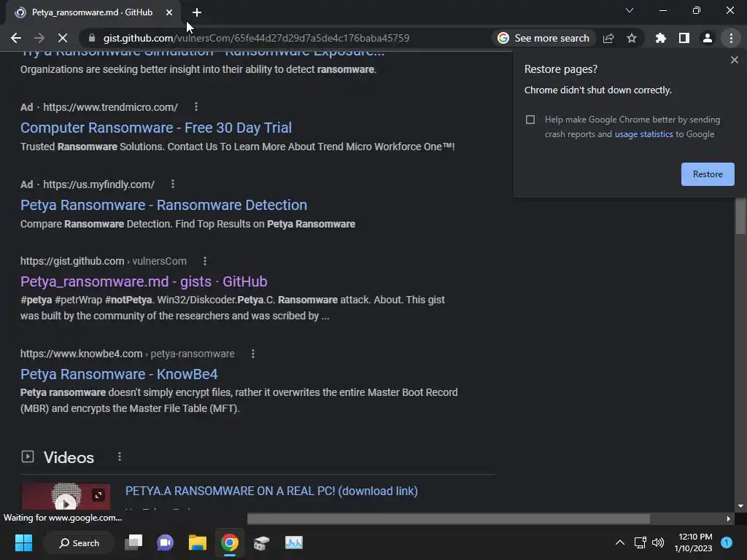Image resolution: width=747 pixels, height=560 pixels.
Task: Click the address bar URL
Action: pos(256,38)
